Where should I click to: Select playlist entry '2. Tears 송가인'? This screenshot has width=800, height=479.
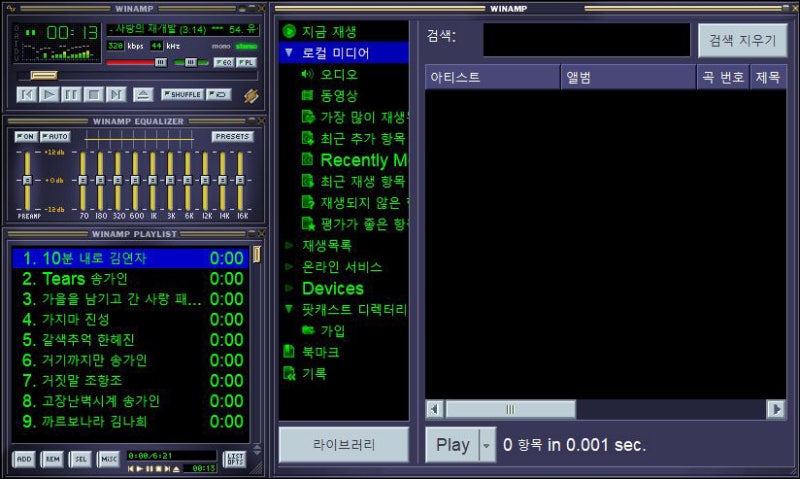tap(131, 279)
